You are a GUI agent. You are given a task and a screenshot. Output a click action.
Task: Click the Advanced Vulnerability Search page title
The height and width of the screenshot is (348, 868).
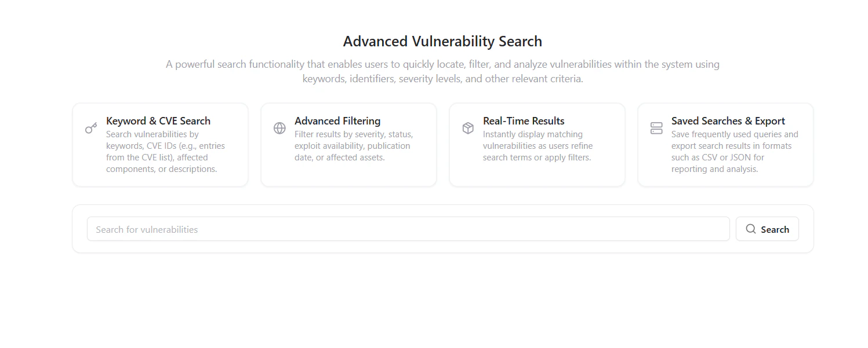pyautogui.click(x=443, y=41)
